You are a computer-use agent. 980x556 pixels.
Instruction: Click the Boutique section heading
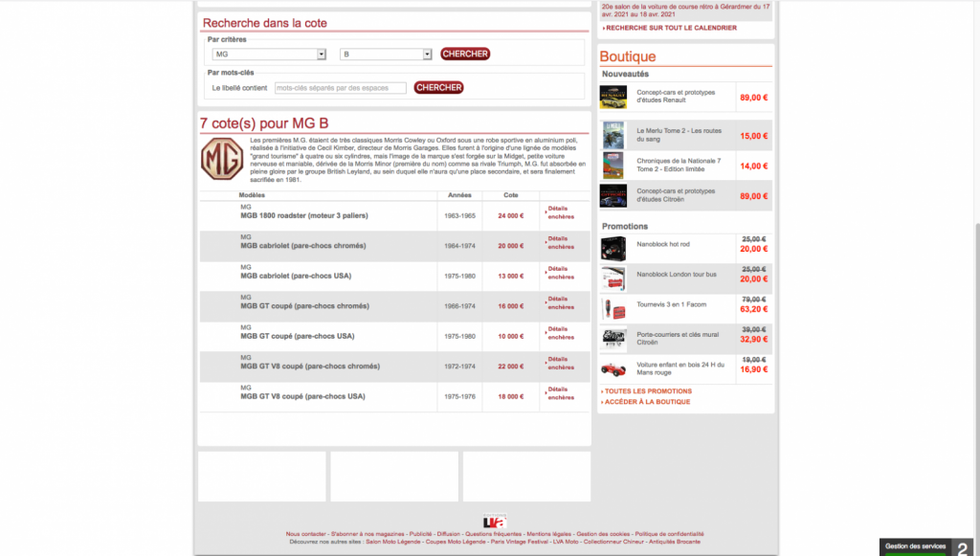click(x=628, y=56)
